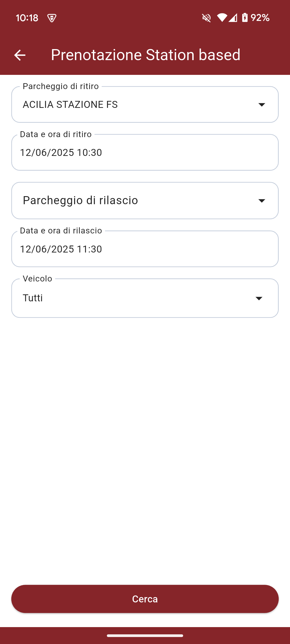Open the Parcheggio di rilascio dropdown arrow
290x644 pixels.
click(x=262, y=201)
